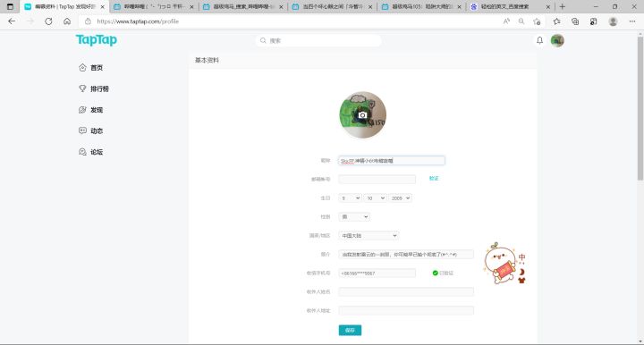Click the bio (简介) input field
This screenshot has width=644, height=345.
point(406,255)
